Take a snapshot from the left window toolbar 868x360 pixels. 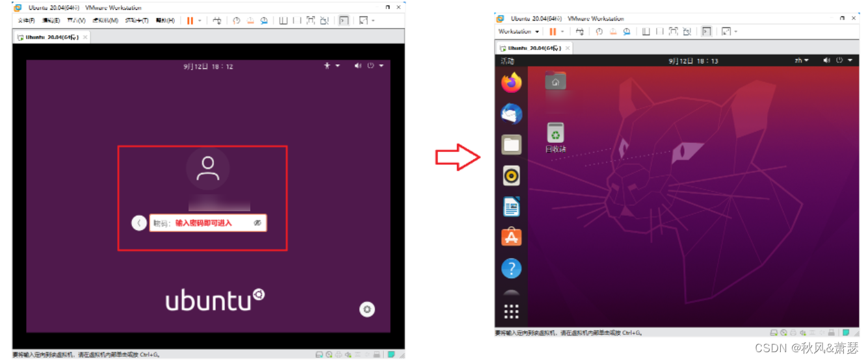pyautogui.click(x=237, y=21)
